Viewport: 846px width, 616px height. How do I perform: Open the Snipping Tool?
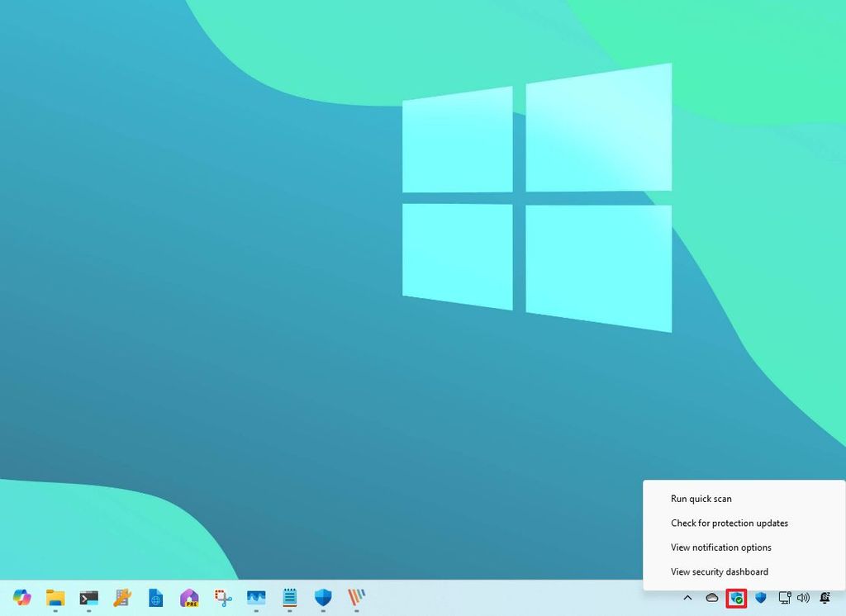[221, 598]
